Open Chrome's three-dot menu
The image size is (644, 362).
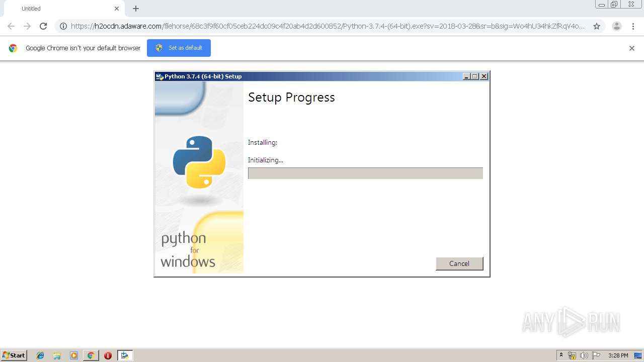633,26
